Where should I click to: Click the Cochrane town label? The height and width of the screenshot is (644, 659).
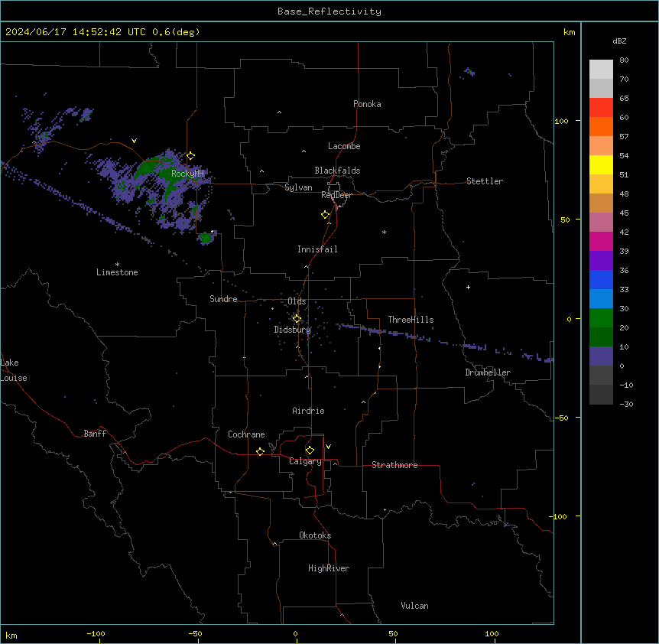[246, 434]
